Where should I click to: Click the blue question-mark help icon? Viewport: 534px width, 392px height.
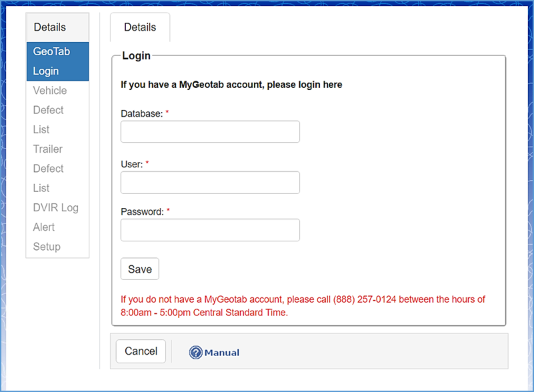(x=195, y=352)
